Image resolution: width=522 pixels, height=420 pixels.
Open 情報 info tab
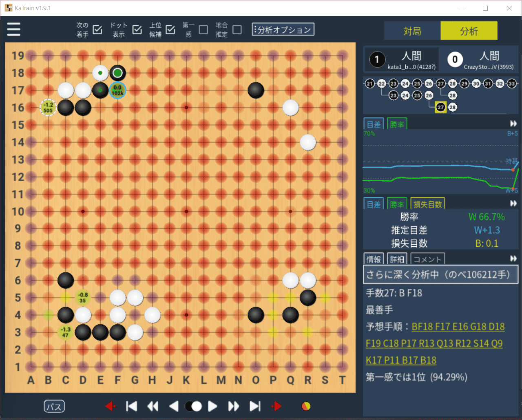[374, 259]
